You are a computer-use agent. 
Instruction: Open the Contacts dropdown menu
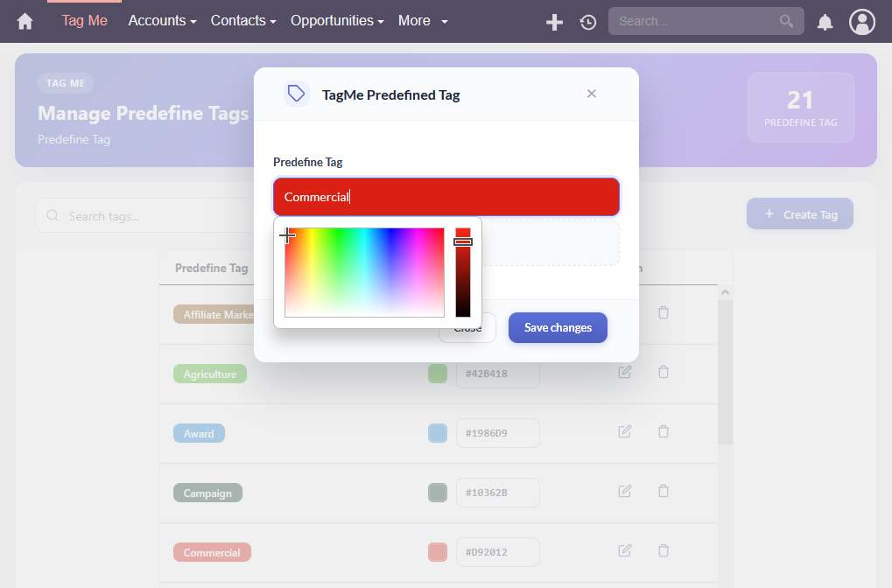click(243, 21)
